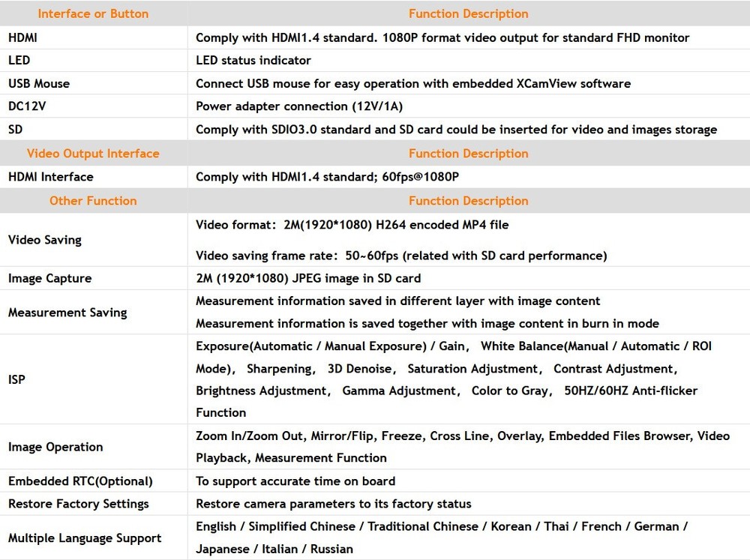This screenshot has height=560, width=750.
Task: Click the 'Image Operation' row label
Action: point(55,447)
